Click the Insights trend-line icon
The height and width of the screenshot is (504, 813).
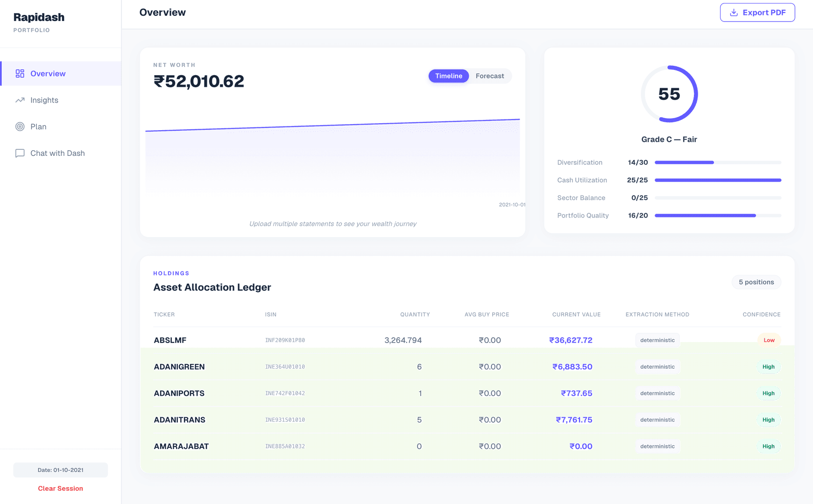click(x=20, y=100)
